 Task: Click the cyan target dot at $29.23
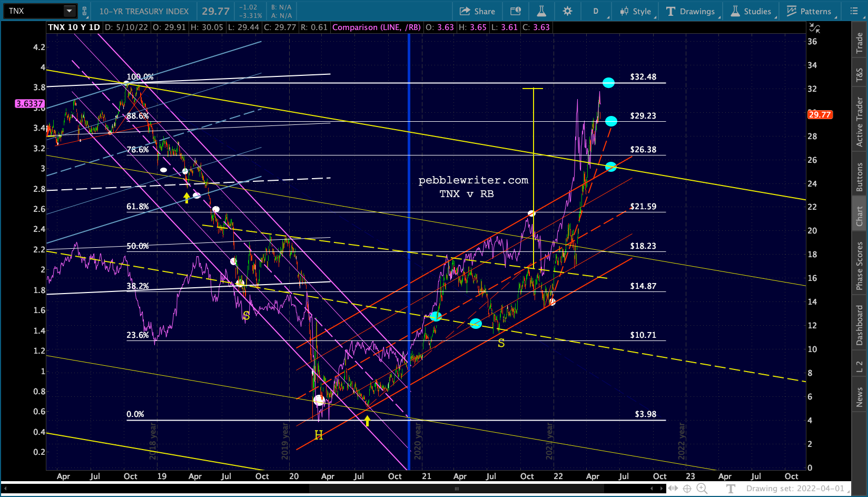[x=611, y=121]
